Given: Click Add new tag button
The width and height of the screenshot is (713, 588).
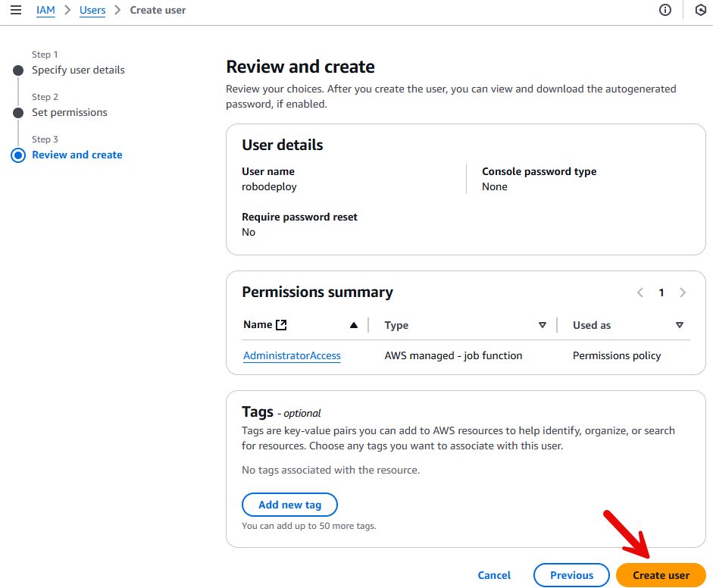Looking at the screenshot, I should coord(289,505).
